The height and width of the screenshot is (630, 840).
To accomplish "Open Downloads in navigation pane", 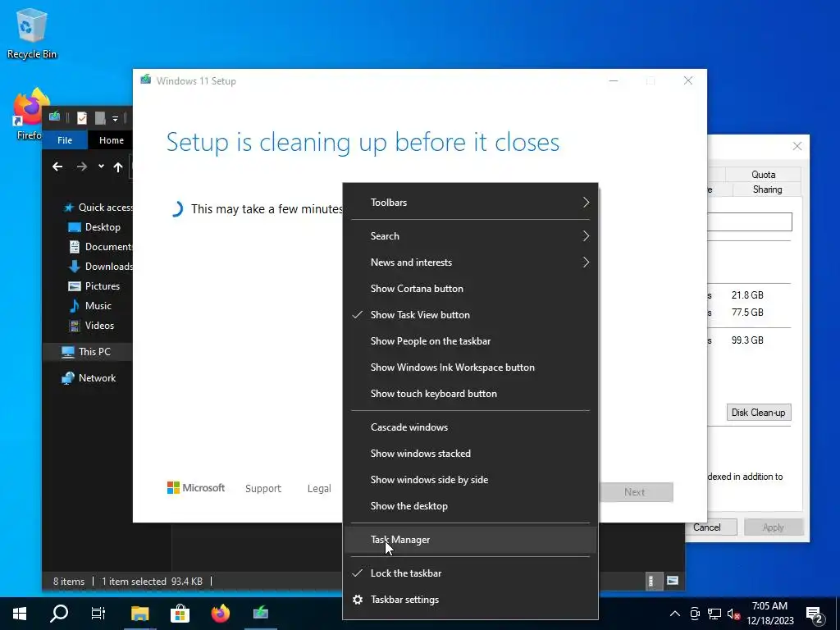I will click(x=100, y=267).
